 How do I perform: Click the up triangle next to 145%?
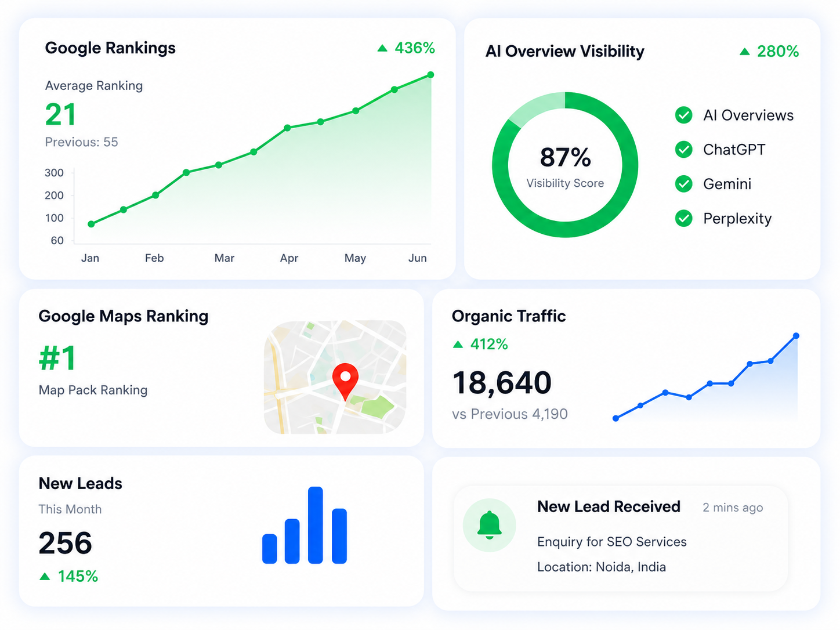(45, 576)
